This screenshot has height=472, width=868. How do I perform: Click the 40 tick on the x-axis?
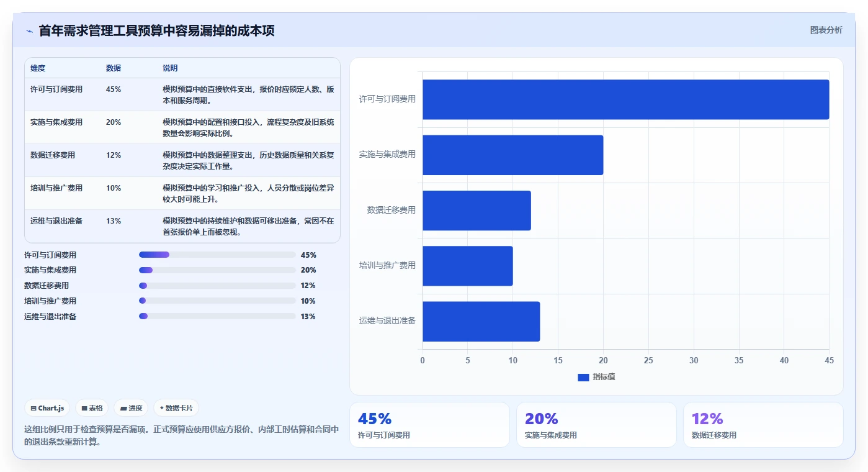click(x=784, y=360)
